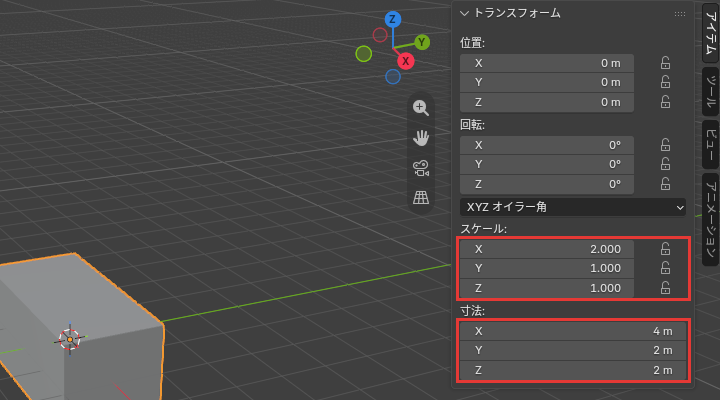The image size is (720, 400).
Task: Click the dimensions Y field showing 2 m
Action: (x=573, y=350)
